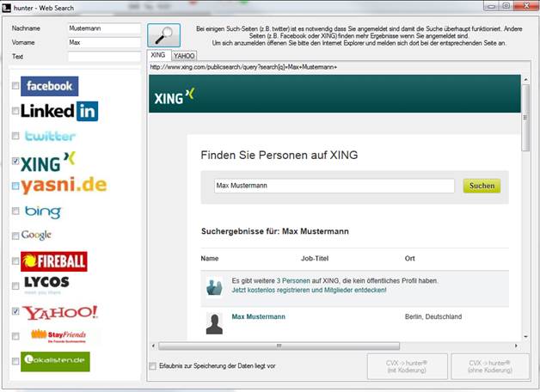Switch to the YAHOO results tab
Viewport: 540px width, 392px height.
pos(184,55)
